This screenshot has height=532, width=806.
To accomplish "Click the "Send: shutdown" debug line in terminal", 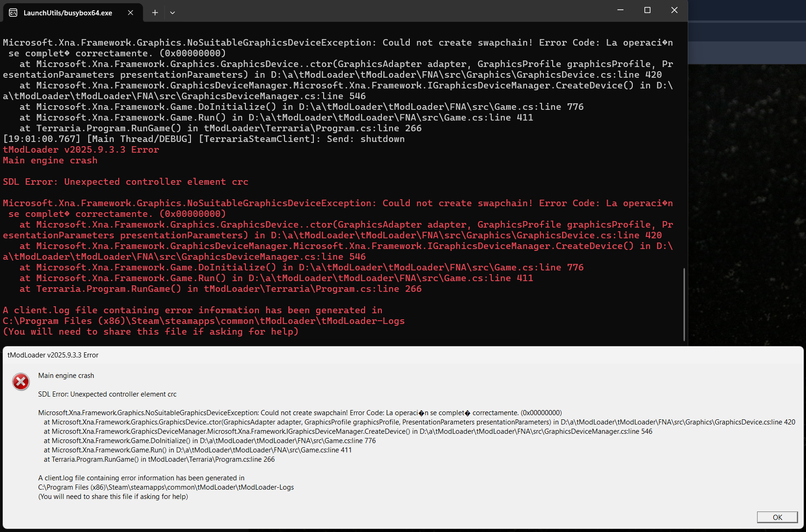I will click(204, 139).
